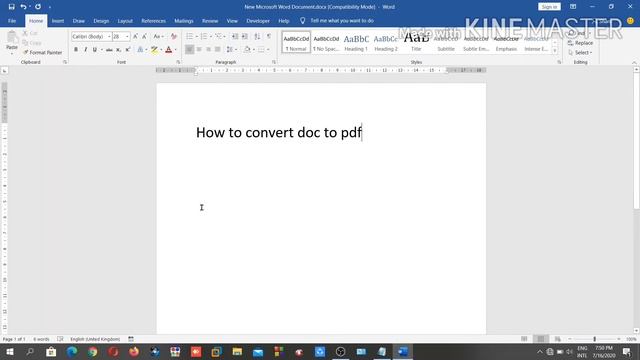Switch to the Insert tab
The width and height of the screenshot is (640, 360).
(x=58, y=21)
